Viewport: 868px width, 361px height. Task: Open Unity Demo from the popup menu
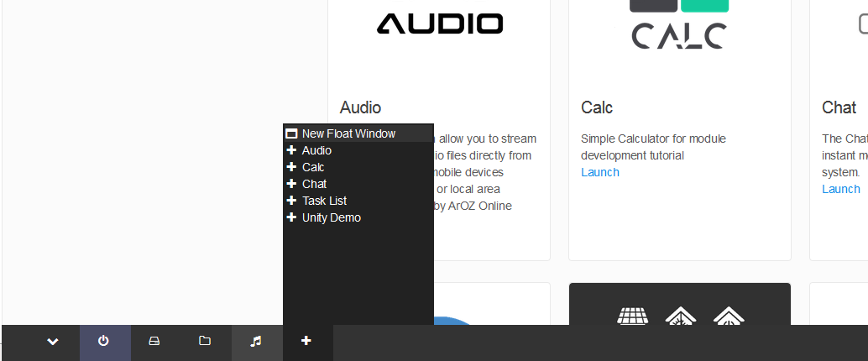point(331,217)
